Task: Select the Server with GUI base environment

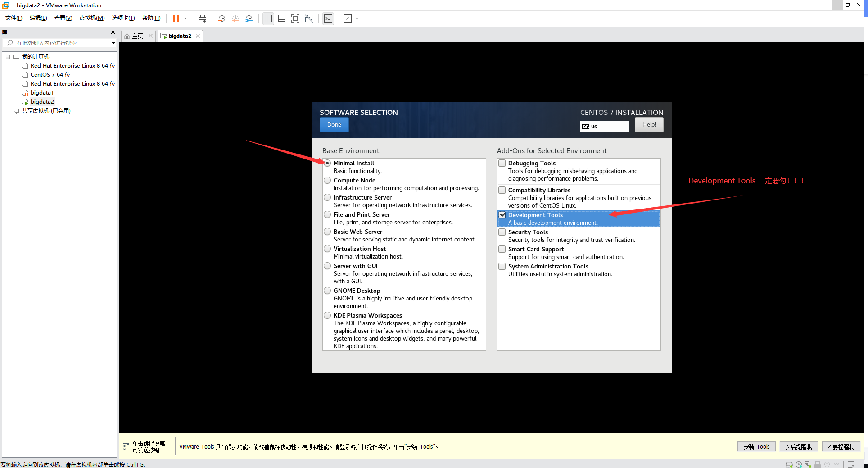Action: click(x=327, y=266)
